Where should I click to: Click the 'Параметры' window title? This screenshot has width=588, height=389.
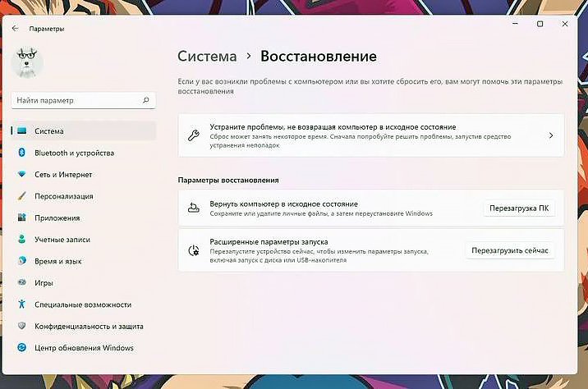[x=47, y=29]
